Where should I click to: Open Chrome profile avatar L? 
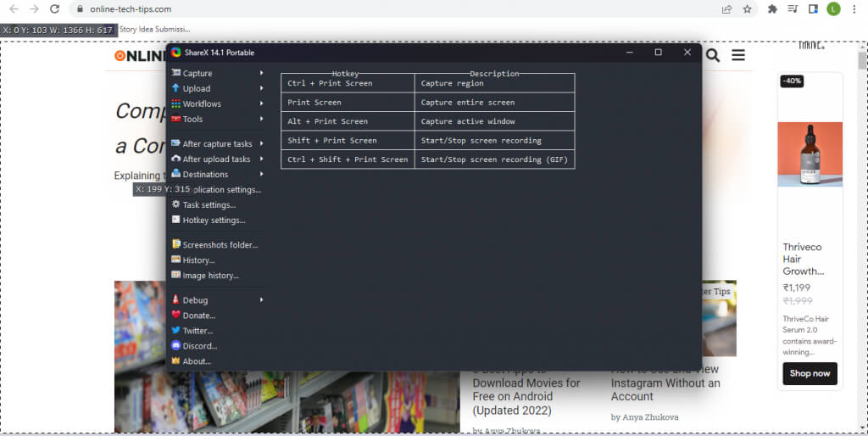[834, 8]
